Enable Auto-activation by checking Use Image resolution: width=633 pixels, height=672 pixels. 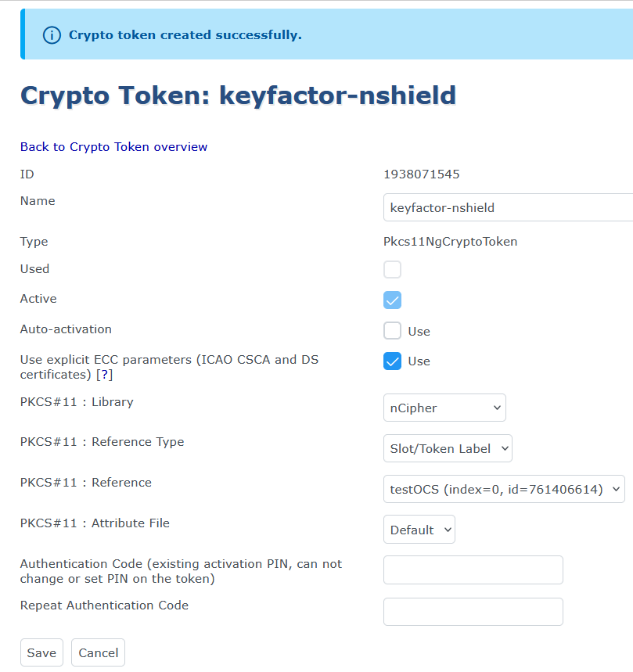tap(392, 330)
